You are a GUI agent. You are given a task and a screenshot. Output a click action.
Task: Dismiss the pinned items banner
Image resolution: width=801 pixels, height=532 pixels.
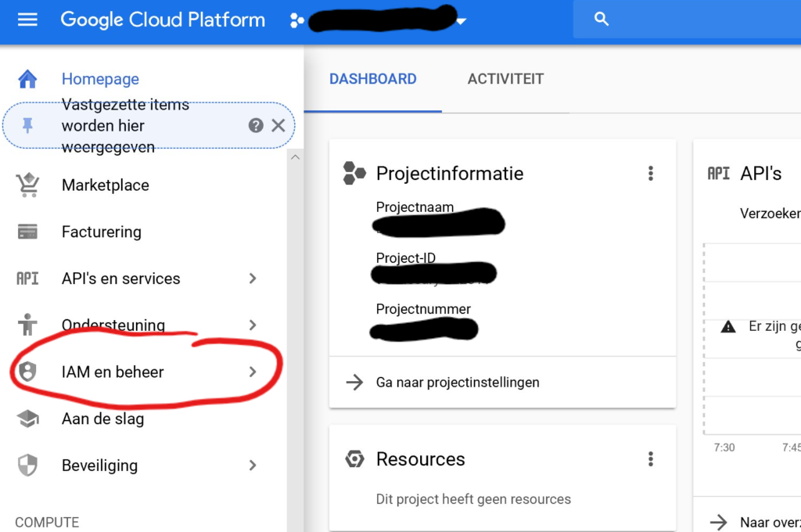point(278,125)
